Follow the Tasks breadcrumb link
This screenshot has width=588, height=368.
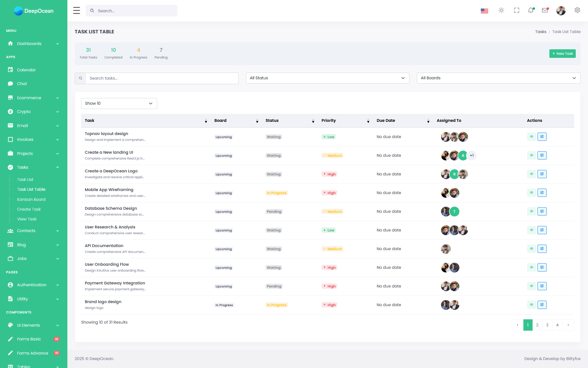pyautogui.click(x=541, y=32)
